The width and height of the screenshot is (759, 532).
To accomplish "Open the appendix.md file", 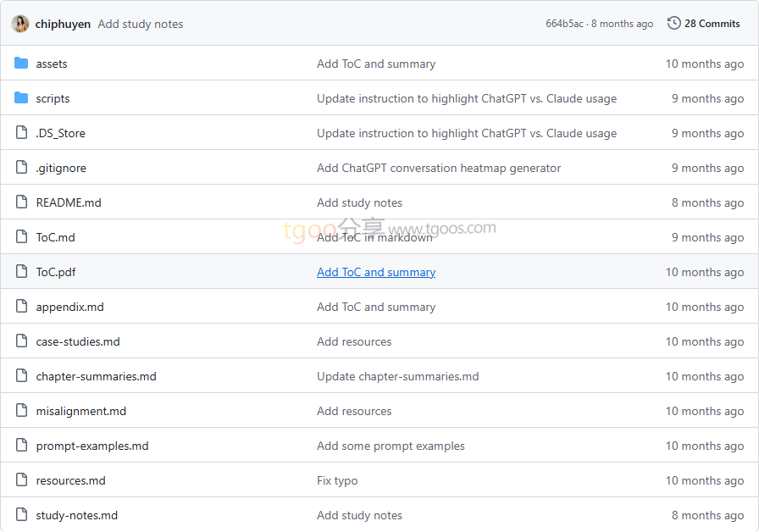I will [69, 307].
